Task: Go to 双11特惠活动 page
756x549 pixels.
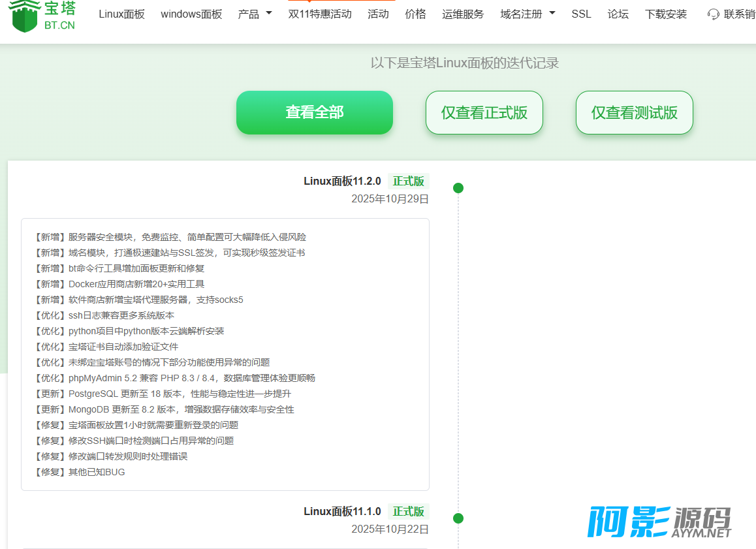Action: click(320, 14)
